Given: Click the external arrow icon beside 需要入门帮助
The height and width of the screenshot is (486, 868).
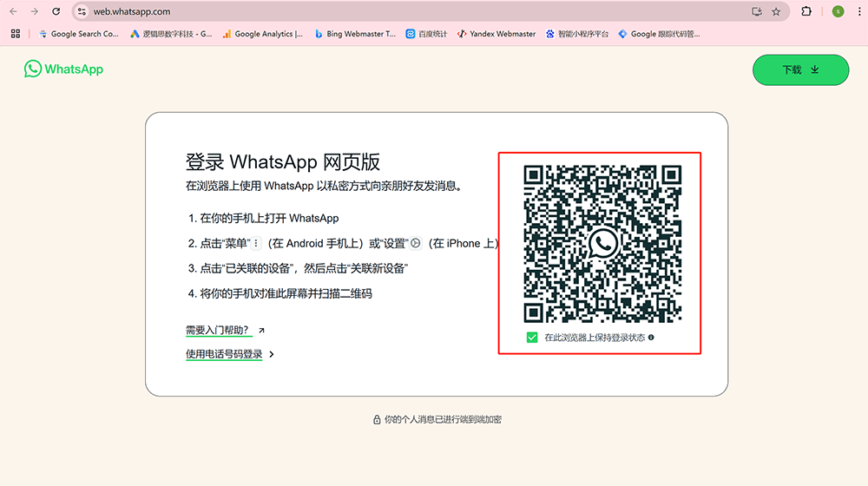Looking at the screenshot, I should [x=261, y=331].
